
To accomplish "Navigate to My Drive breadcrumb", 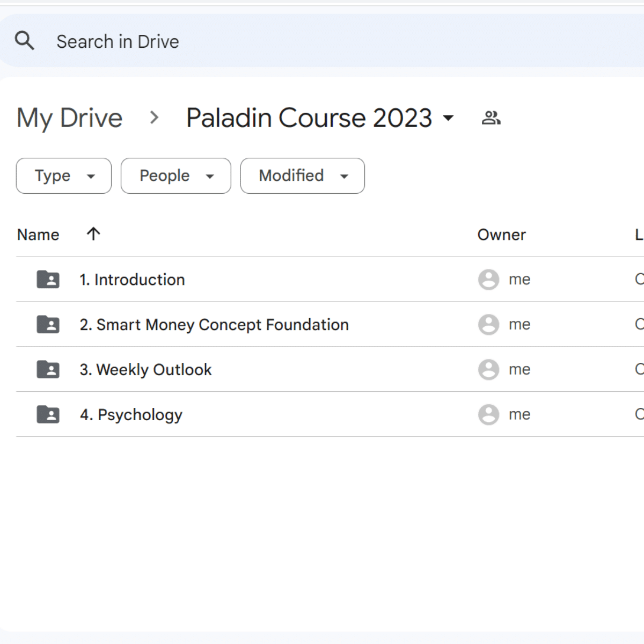I will (x=70, y=118).
